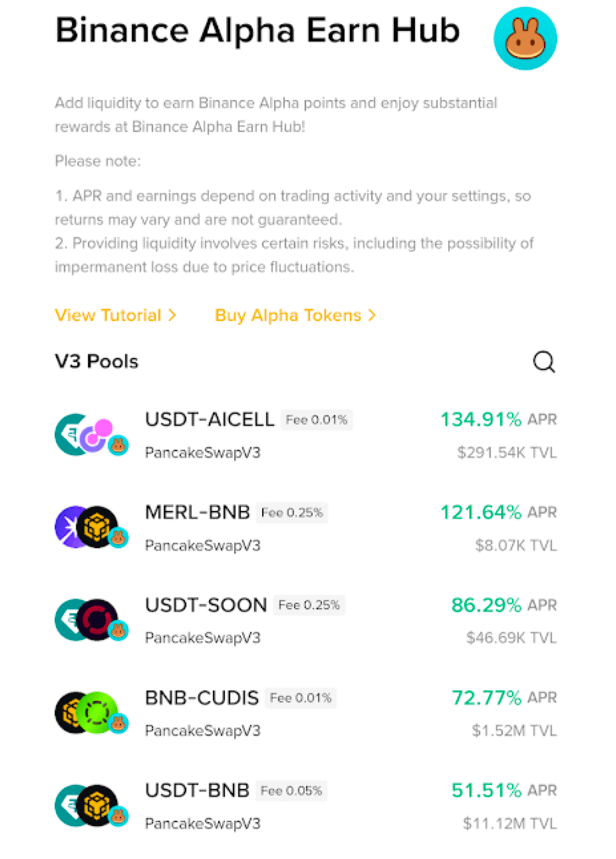This screenshot has height=859, width=616.
Task: Click the 134.91% APR value
Action: click(x=481, y=420)
